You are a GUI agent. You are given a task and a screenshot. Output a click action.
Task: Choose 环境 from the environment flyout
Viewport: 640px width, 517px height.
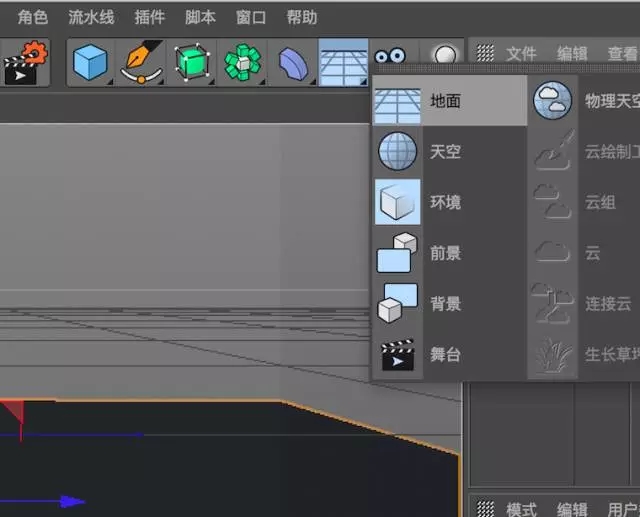[x=450, y=202]
